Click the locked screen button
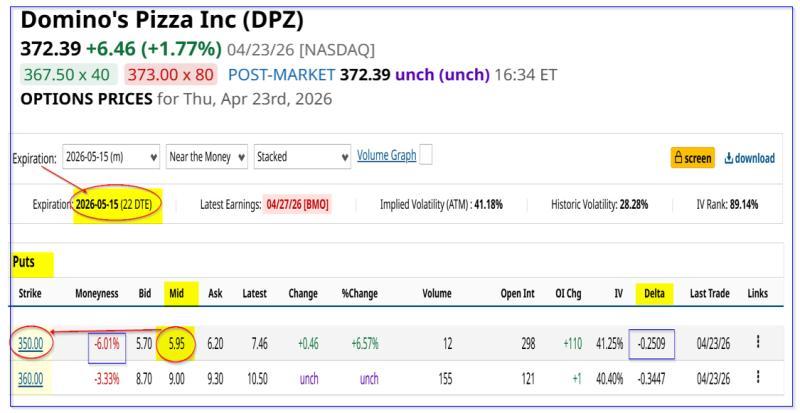800x413 pixels. coord(693,158)
